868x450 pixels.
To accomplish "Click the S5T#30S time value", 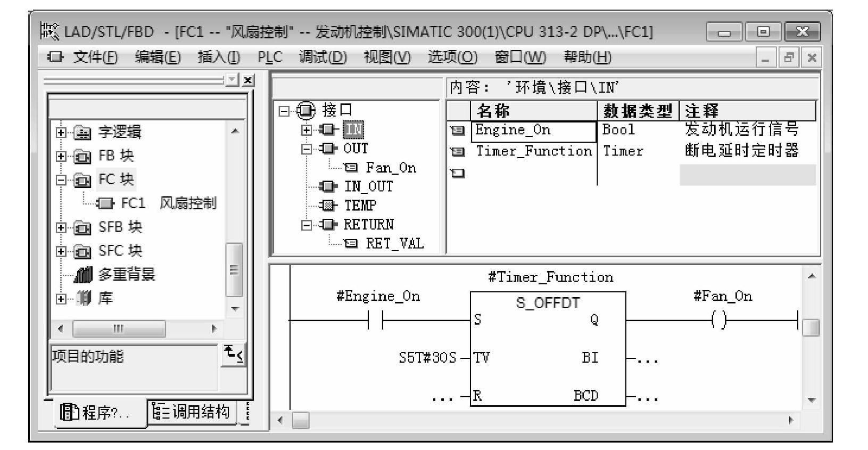I will pos(427,357).
